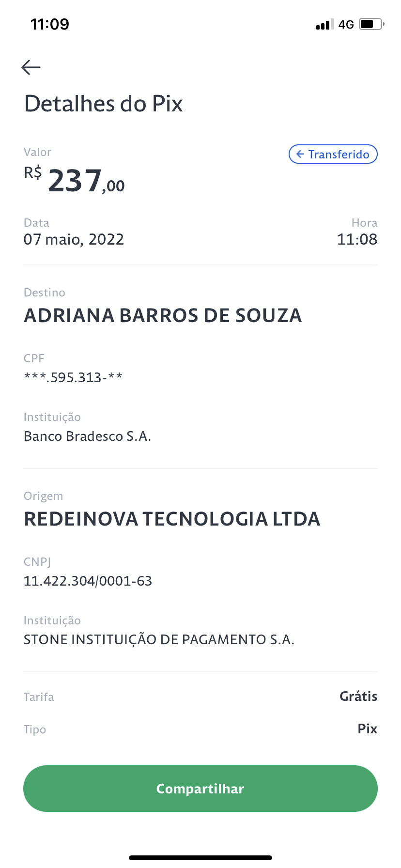Select recipient name ADRIANA BARROS DE SOUZA

click(x=163, y=315)
